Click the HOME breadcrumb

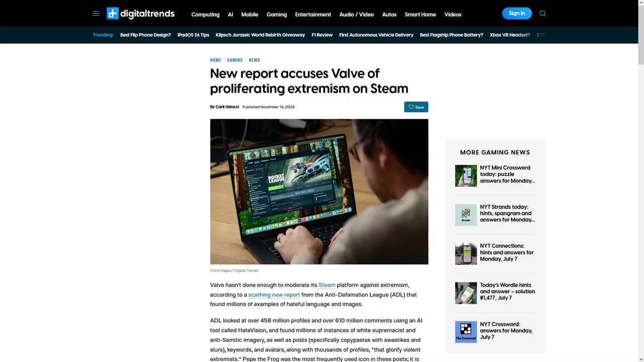(215, 60)
